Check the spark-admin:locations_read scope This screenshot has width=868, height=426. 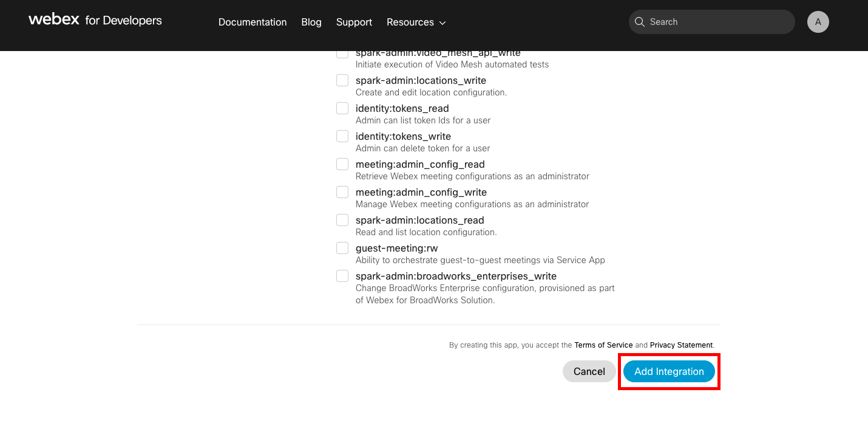[x=342, y=219]
